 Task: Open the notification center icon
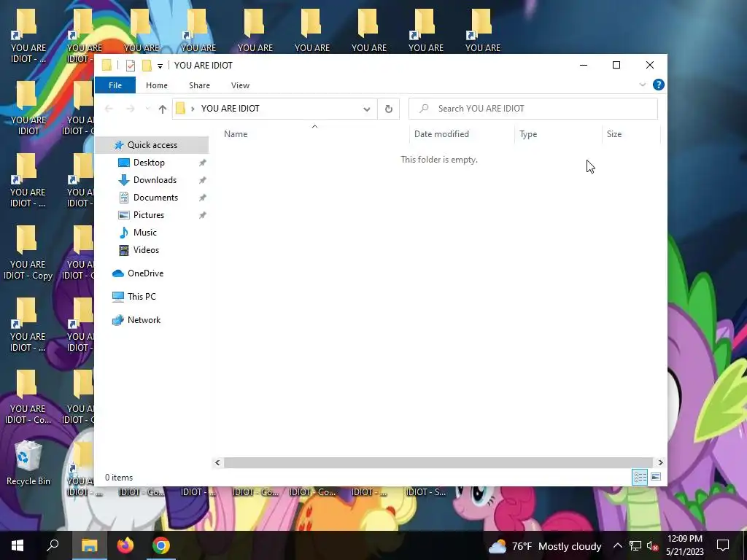pyautogui.click(x=723, y=545)
